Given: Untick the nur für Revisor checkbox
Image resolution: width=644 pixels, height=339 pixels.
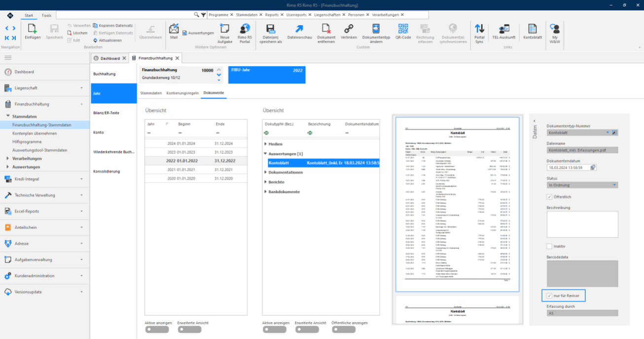Looking at the screenshot, I should tap(549, 296).
